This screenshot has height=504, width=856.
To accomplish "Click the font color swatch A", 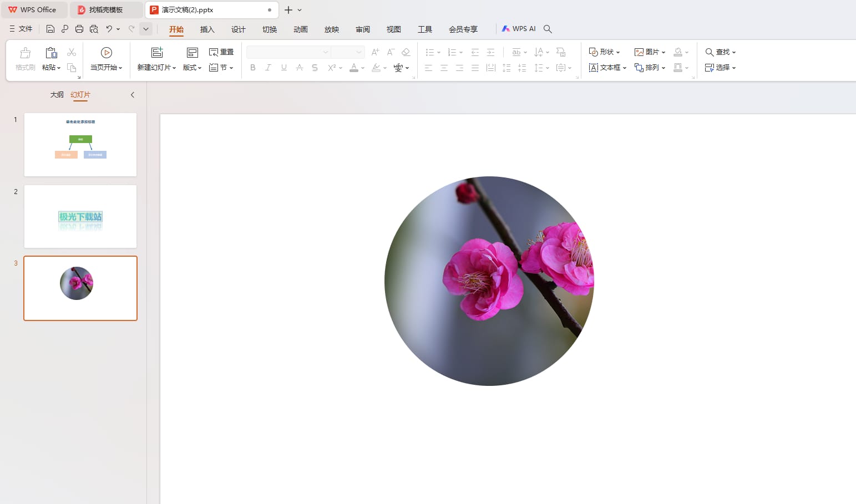I will coord(354,68).
